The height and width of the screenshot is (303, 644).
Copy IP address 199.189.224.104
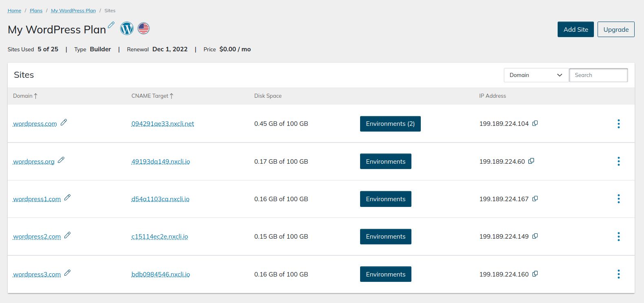click(535, 123)
